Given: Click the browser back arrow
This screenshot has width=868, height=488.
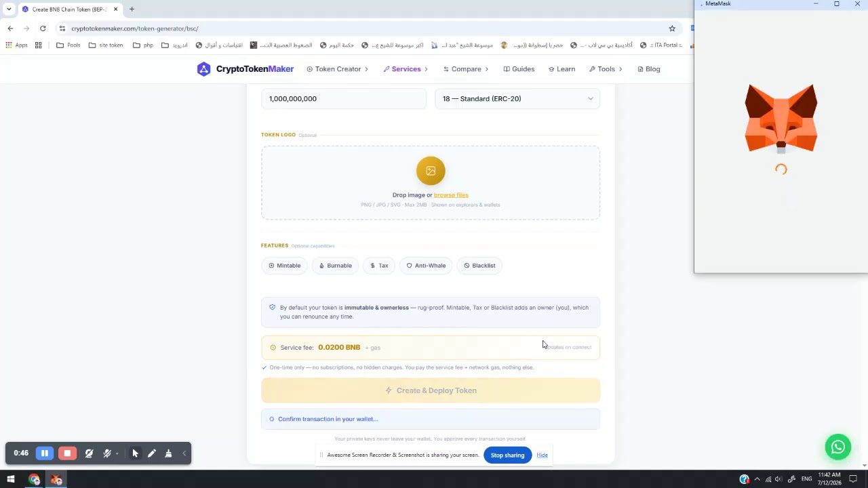Looking at the screenshot, I should pos(10,28).
